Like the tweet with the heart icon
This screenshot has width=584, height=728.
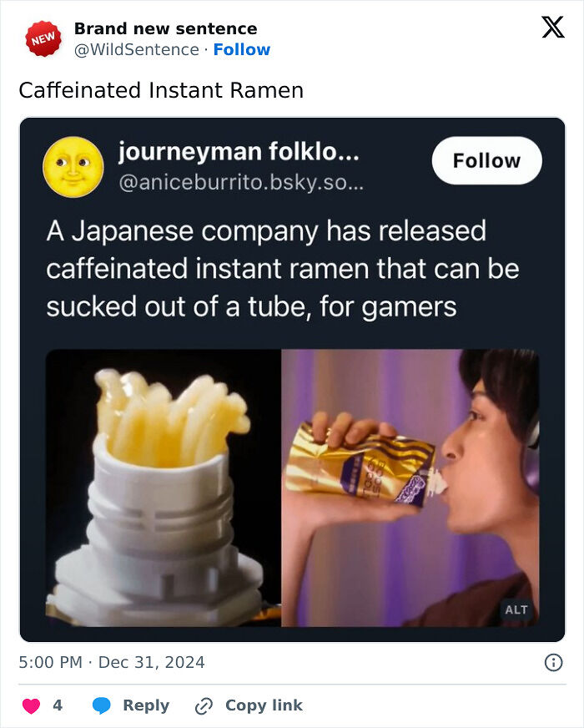31,705
